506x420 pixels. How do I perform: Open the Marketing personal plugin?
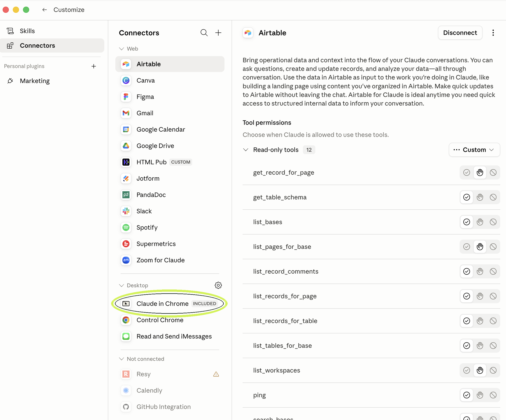(52, 81)
